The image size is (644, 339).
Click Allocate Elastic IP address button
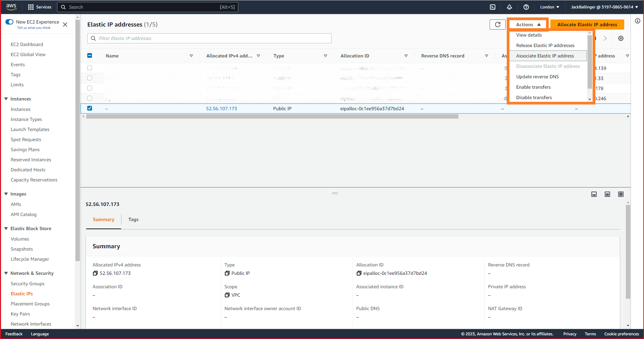tap(587, 25)
